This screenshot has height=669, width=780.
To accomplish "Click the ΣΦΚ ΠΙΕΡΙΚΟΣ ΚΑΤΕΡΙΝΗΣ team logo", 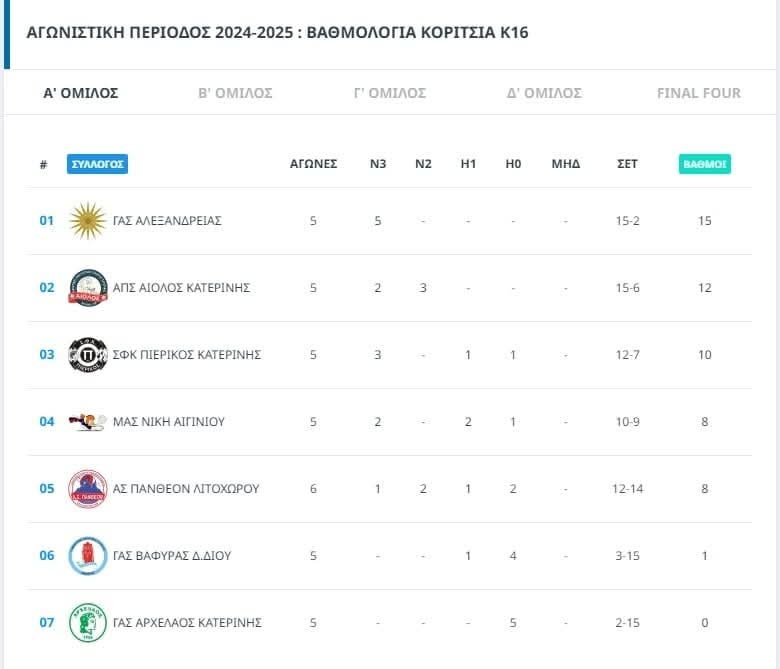I will point(87,355).
